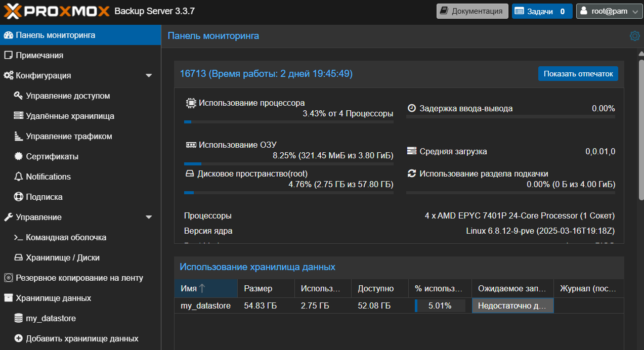Click the certificate icon beside Сертификаты

click(x=19, y=157)
